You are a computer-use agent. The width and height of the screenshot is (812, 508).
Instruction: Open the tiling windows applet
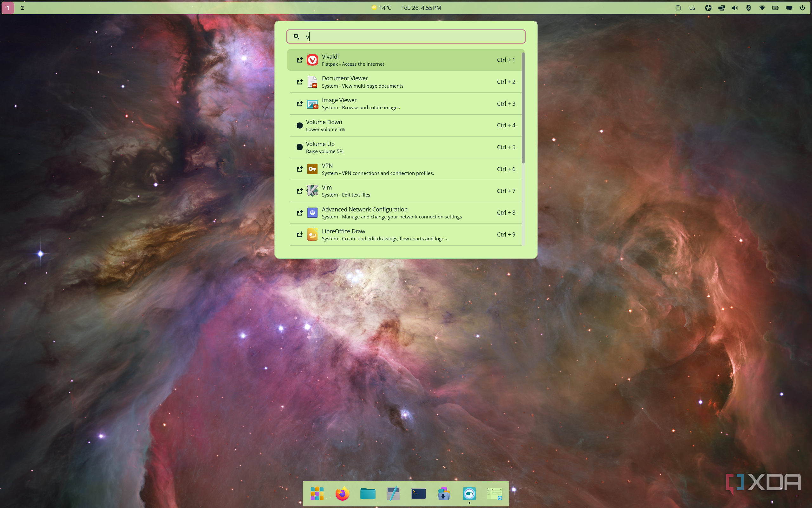(x=721, y=8)
